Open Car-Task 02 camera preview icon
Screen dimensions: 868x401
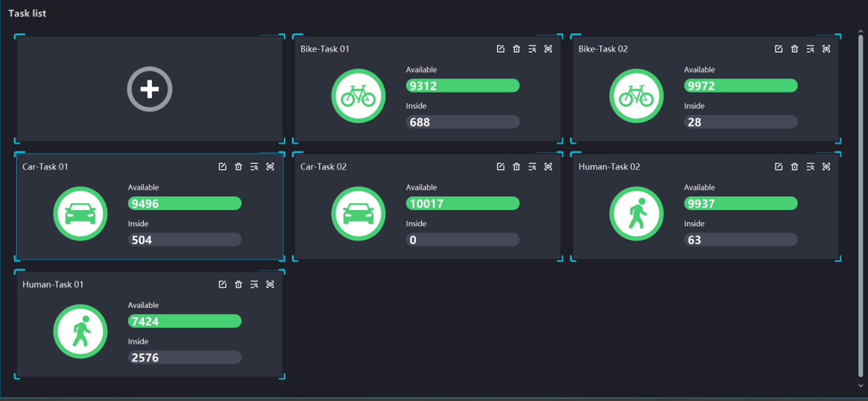coord(548,167)
